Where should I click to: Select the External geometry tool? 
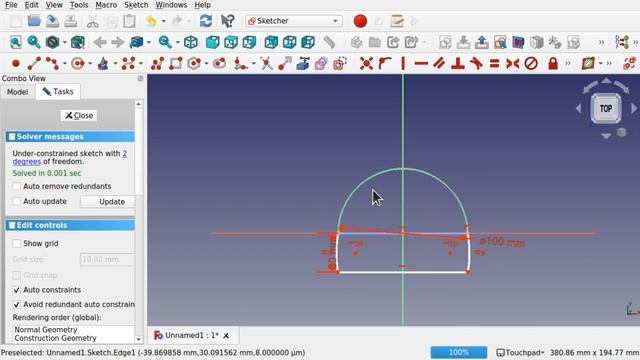click(x=303, y=63)
